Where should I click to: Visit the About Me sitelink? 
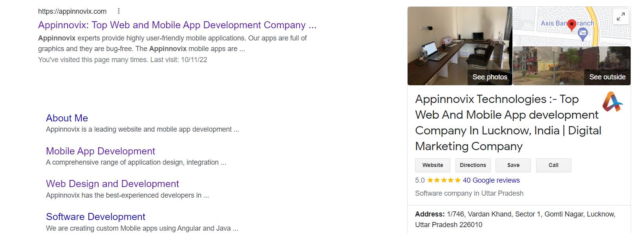67,118
